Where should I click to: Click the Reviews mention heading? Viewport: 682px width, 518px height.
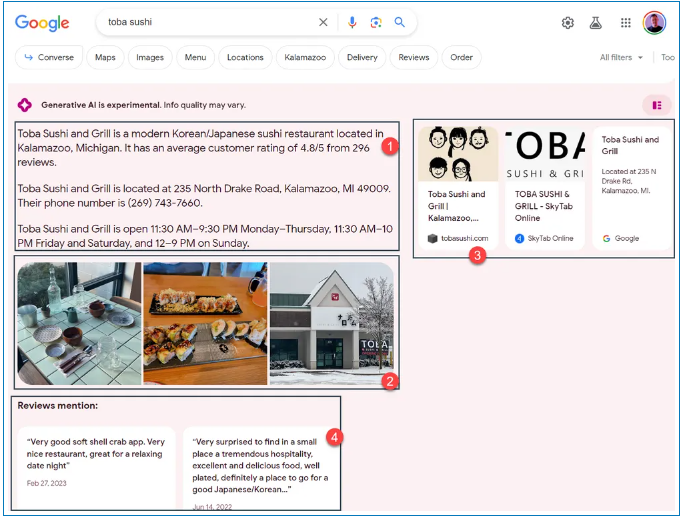click(x=58, y=405)
